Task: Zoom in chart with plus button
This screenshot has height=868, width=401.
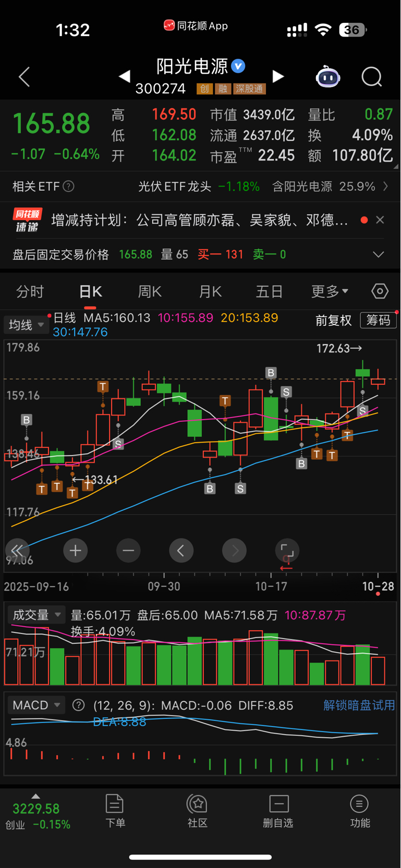Action: click(x=75, y=551)
